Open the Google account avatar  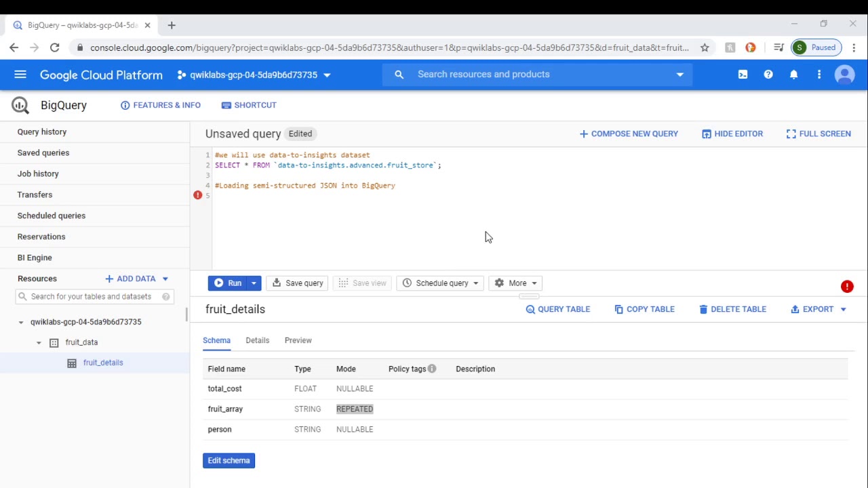click(x=844, y=75)
